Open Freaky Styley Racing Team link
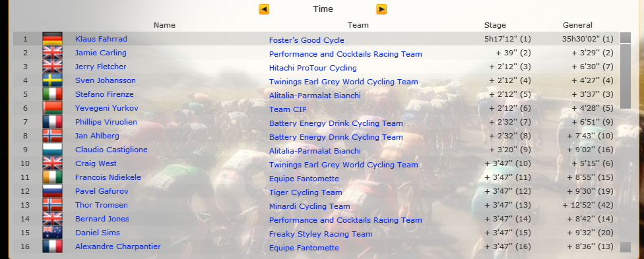The image size is (644, 259). (x=321, y=234)
